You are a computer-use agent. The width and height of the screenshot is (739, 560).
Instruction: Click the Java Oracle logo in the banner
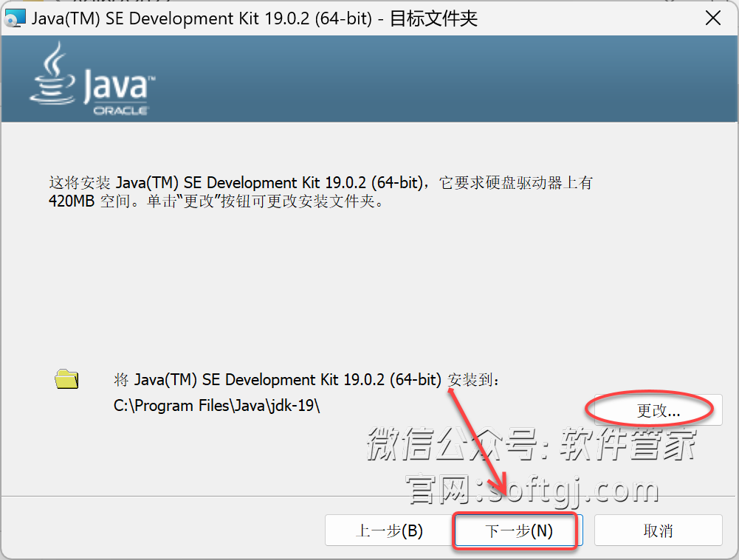(x=92, y=78)
